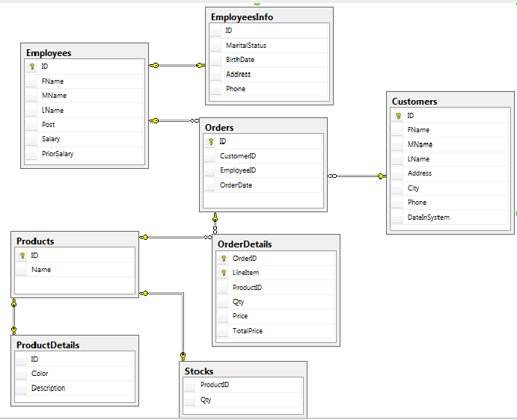The height and width of the screenshot is (420, 517).
Task: Select the Employees table title bar
Action: (x=85, y=52)
